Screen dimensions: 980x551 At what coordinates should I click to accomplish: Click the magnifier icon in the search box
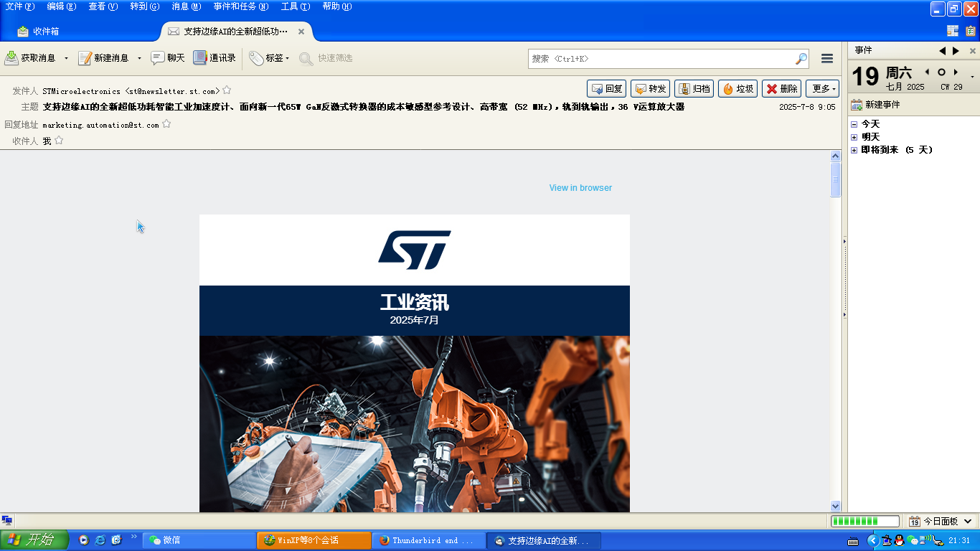pos(801,59)
